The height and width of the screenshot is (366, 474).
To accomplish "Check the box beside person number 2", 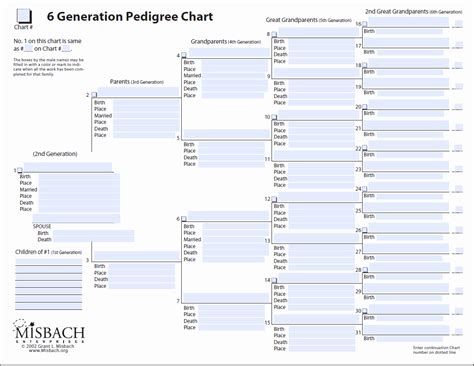I will pyautogui.click(x=94, y=95).
